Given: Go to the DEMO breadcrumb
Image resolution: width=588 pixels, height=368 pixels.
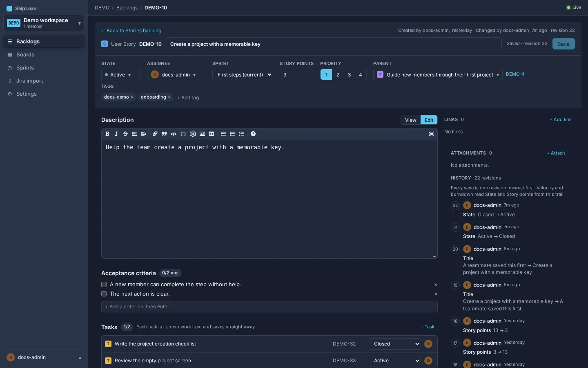Looking at the screenshot, I should [x=102, y=8].
